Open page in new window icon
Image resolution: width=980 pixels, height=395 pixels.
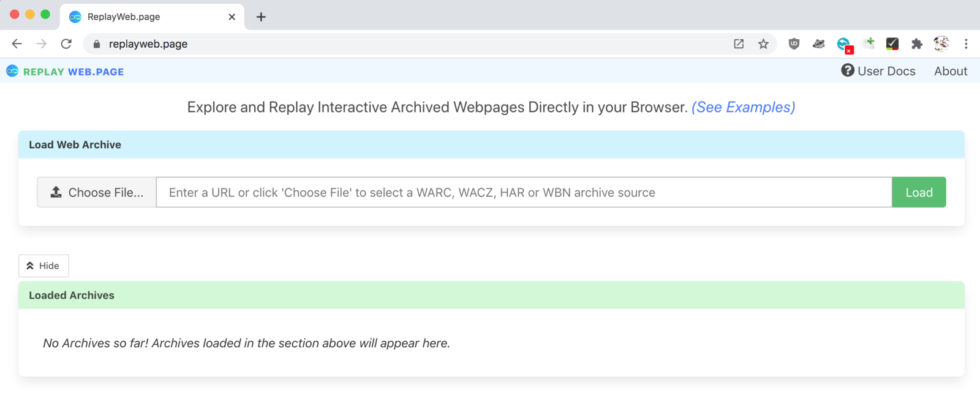pyautogui.click(x=739, y=43)
